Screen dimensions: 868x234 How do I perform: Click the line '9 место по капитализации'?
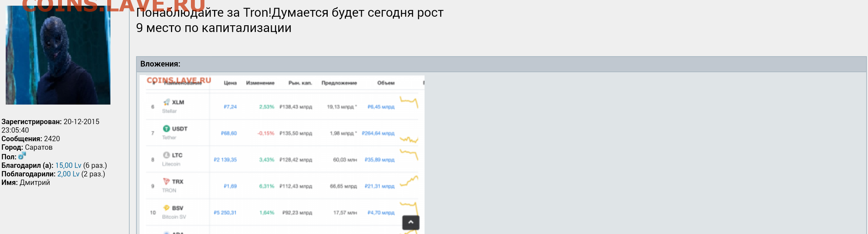214,28
